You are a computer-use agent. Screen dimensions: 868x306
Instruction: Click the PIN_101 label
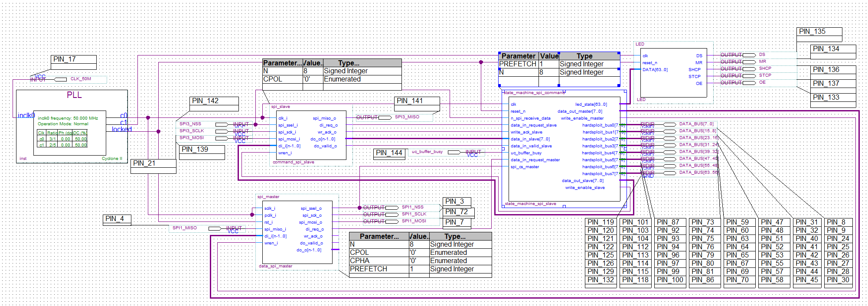click(636, 222)
